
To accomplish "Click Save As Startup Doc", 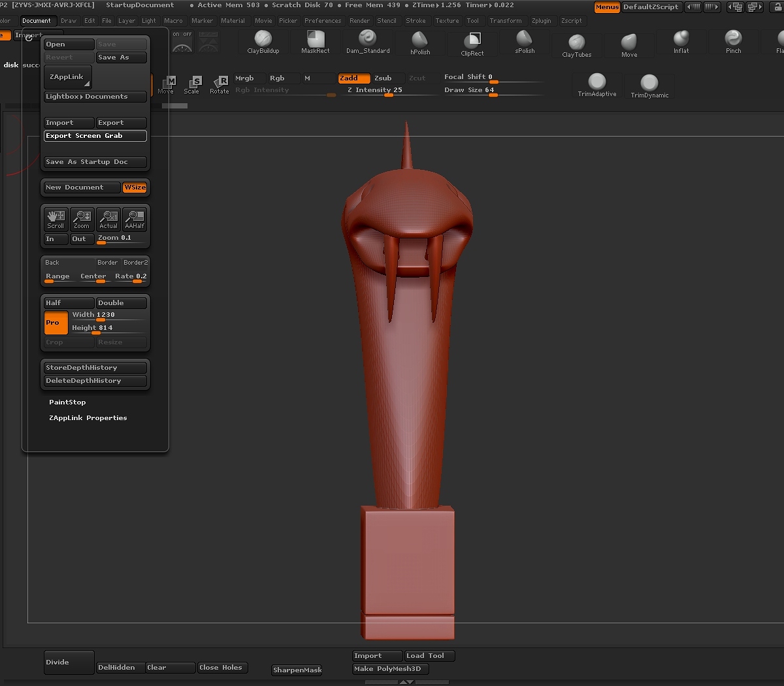I will pyautogui.click(x=95, y=162).
